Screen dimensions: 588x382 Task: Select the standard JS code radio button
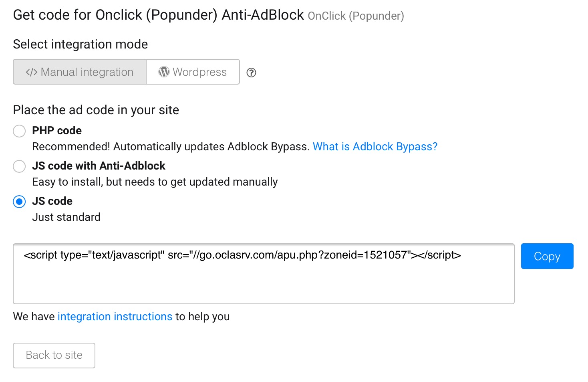click(19, 202)
